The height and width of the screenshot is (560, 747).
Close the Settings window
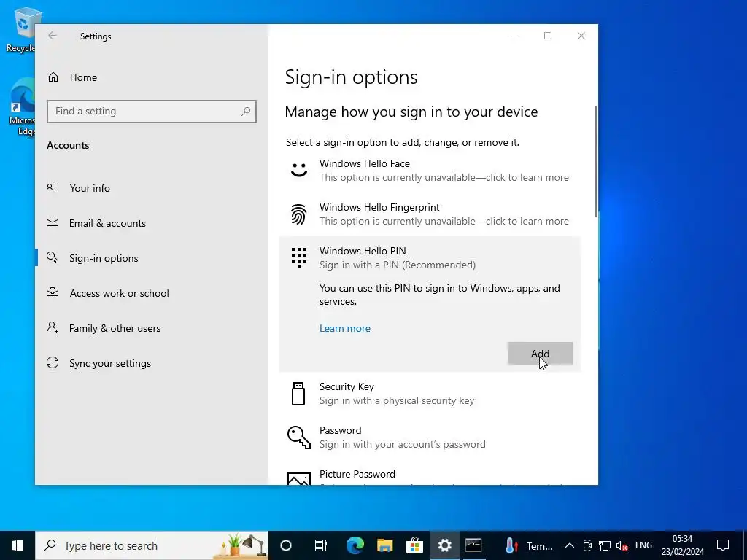pos(581,36)
